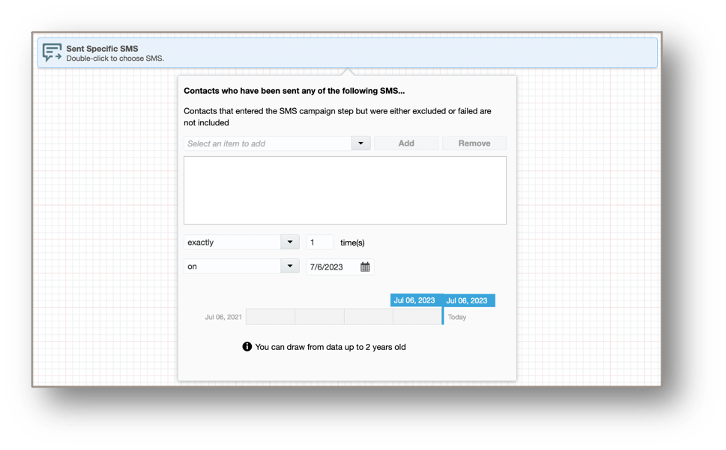Click the 'Contacts who have been sent' heading
The height and width of the screenshot is (450, 726).
point(294,91)
